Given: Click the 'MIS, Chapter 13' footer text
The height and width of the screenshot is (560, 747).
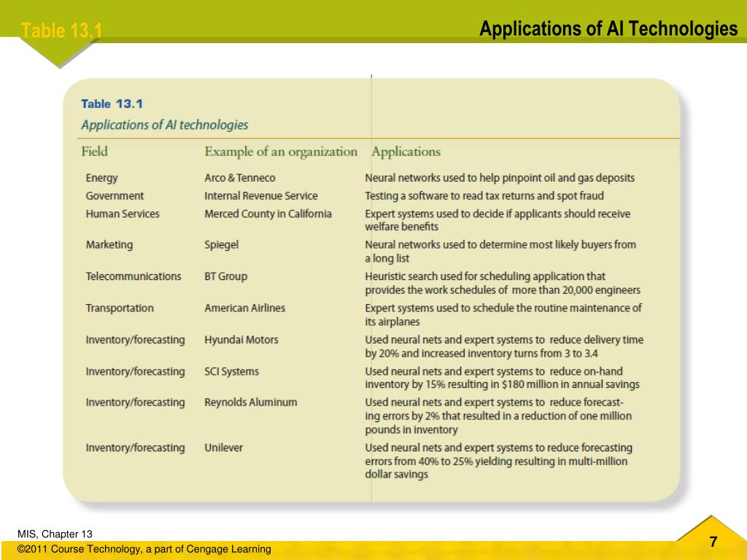Looking at the screenshot, I should click(55, 534).
